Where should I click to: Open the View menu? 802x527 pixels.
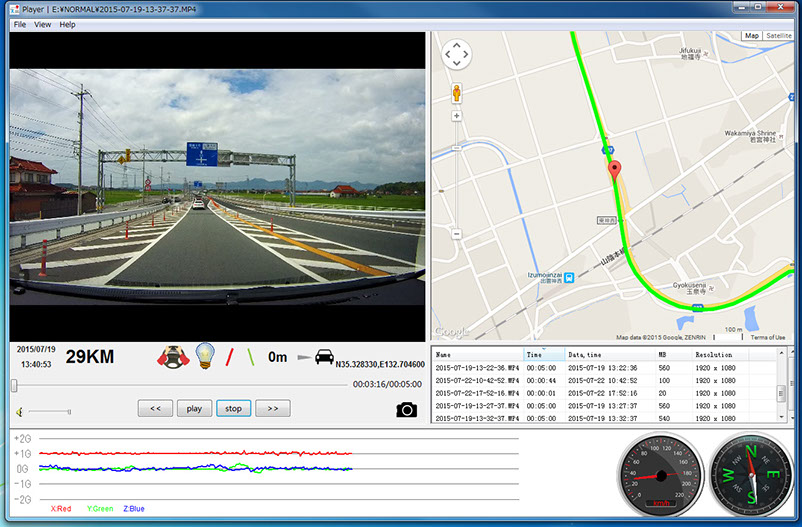(x=42, y=25)
